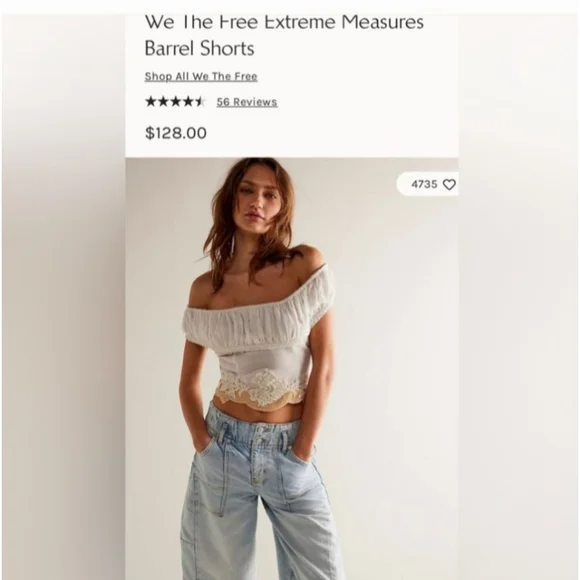Click the white off-shoulder top in photo
Image resolution: width=580 pixels, height=580 pixels.
(259, 326)
